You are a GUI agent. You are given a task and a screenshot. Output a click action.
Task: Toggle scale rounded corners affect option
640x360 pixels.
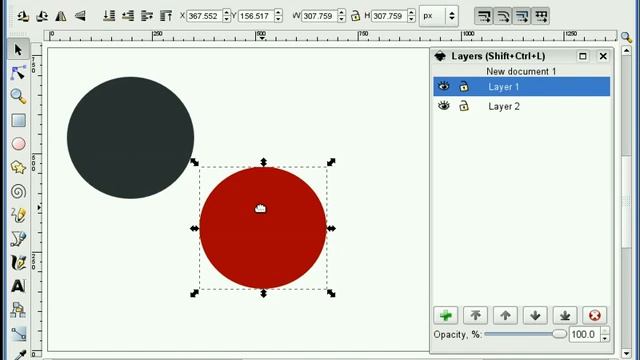point(503,16)
